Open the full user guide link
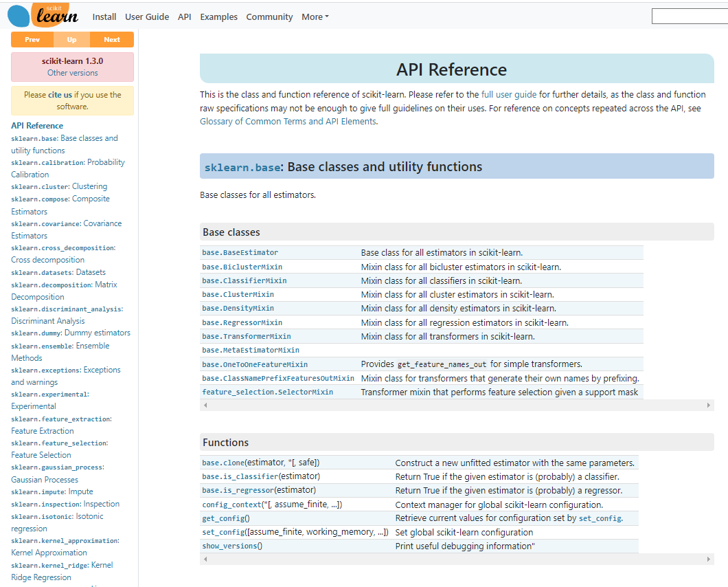Image resolution: width=728 pixels, height=587 pixels. coord(508,94)
